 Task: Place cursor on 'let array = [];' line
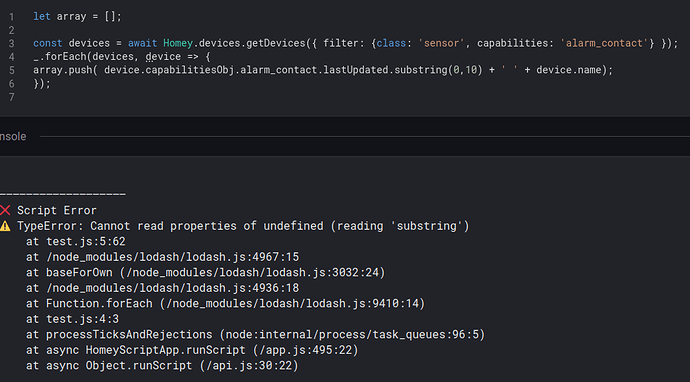coord(77,17)
